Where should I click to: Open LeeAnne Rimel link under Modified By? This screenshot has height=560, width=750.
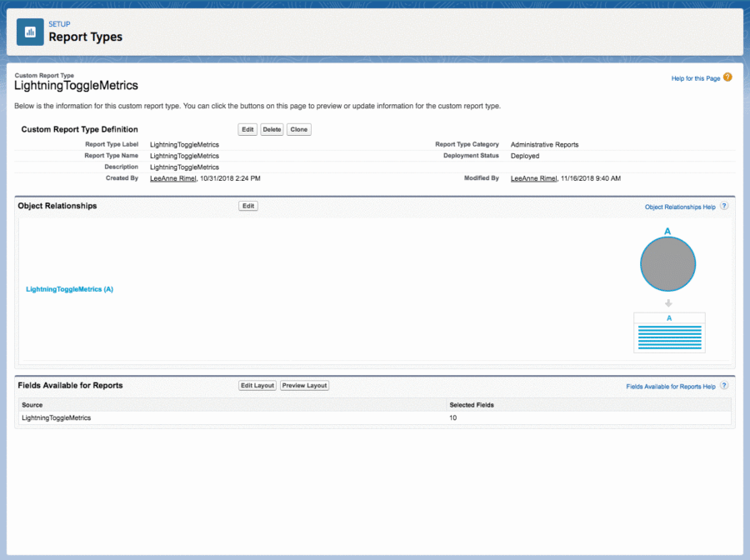[x=534, y=178]
